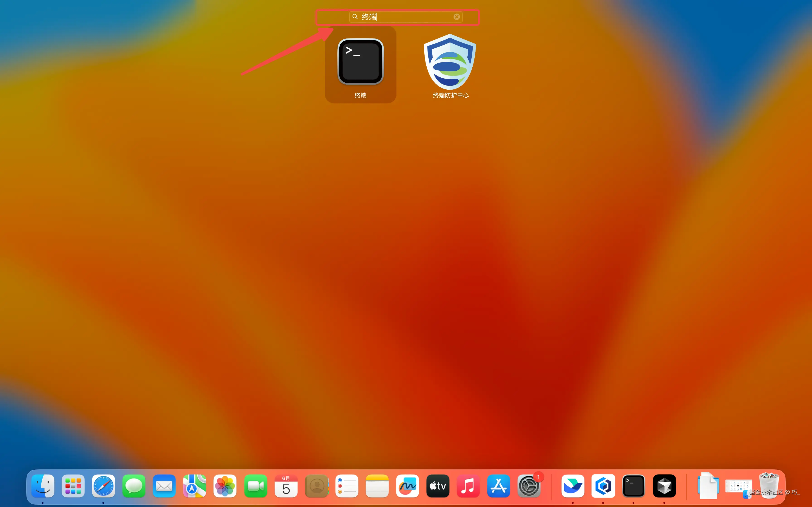
Task: Open the yellow Notes app in the Dock
Action: [x=377, y=486]
